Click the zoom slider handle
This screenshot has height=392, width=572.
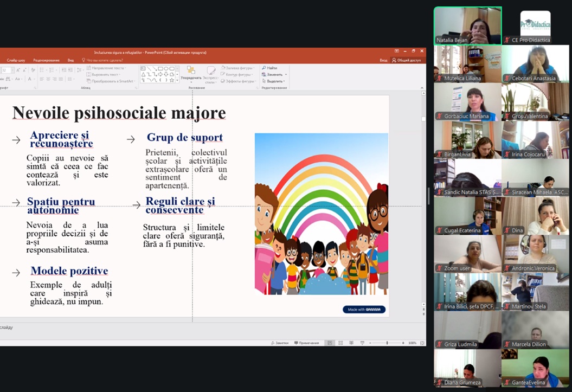pyautogui.click(x=387, y=343)
